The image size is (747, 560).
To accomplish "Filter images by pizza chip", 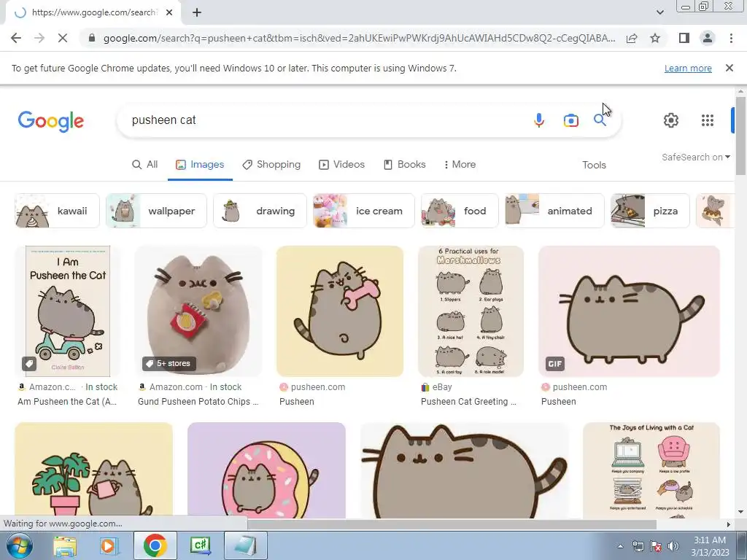I will click(x=650, y=211).
